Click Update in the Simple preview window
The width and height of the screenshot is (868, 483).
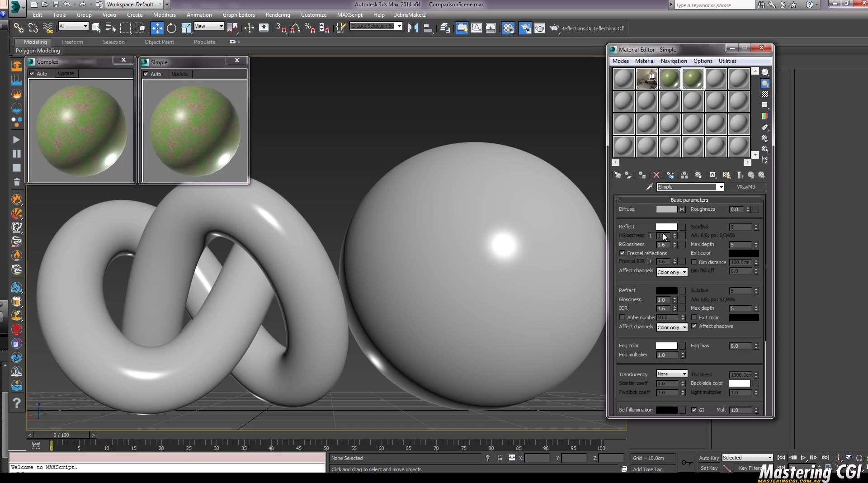179,74
